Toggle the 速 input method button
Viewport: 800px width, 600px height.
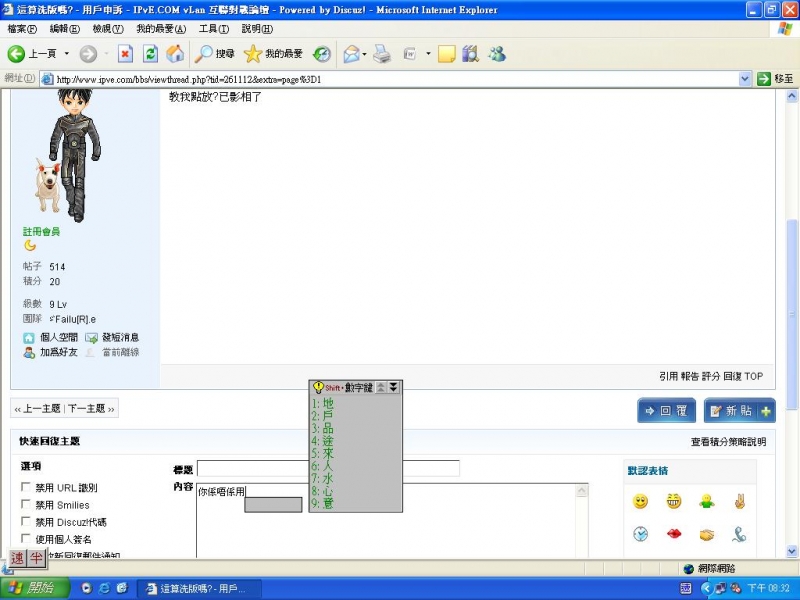pyautogui.click(x=17, y=558)
